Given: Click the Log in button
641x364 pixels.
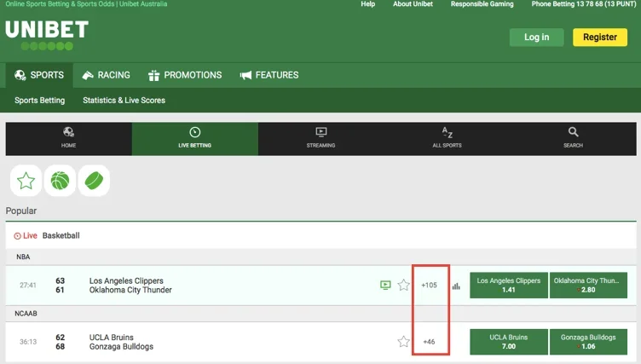Looking at the screenshot, I should coord(537,38).
